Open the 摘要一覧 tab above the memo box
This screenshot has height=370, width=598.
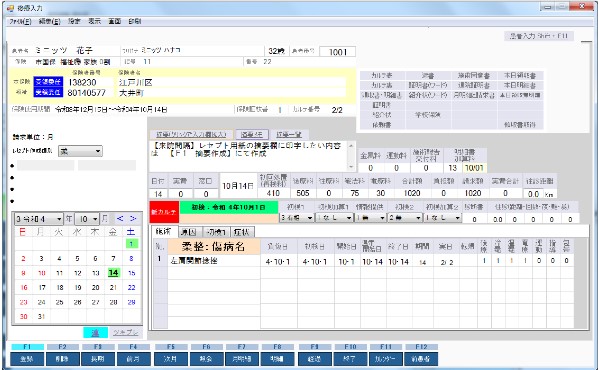point(289,134)
